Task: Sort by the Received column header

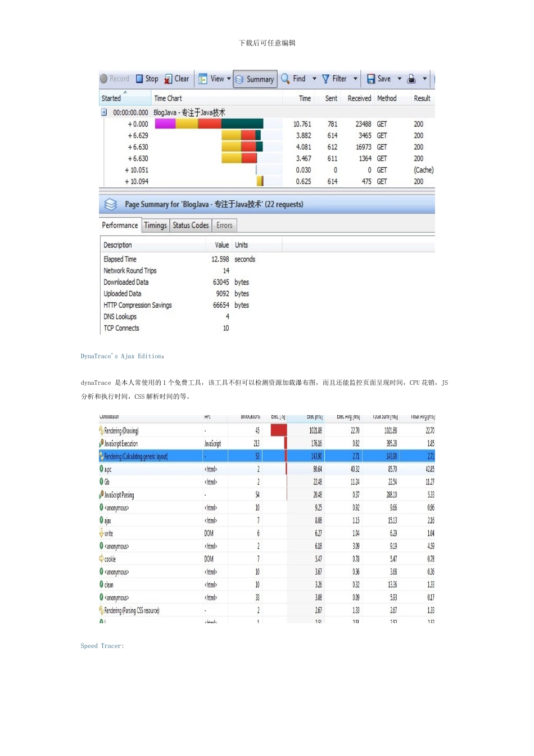Action: click(359, 98)
